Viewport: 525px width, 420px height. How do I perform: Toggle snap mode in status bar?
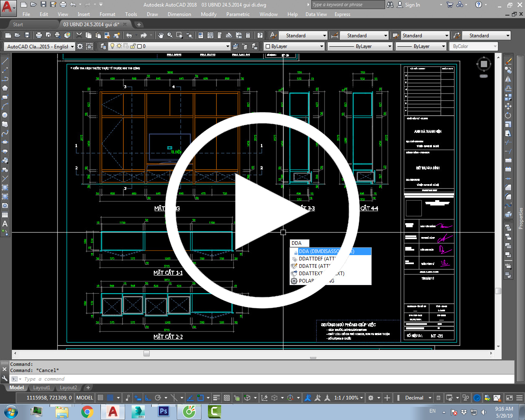pyautogui.click(x=110, y=397)
